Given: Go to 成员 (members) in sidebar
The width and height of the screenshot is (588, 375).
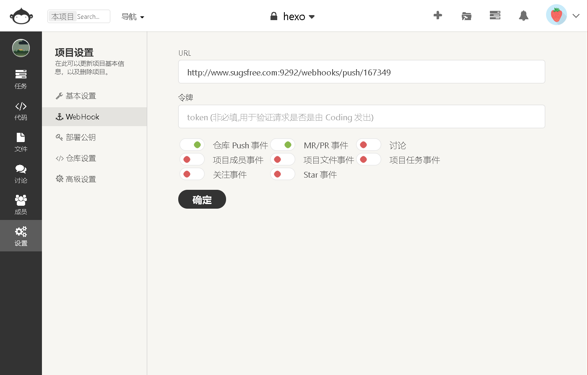Looking at the screenshot, I should coord(21,204).
